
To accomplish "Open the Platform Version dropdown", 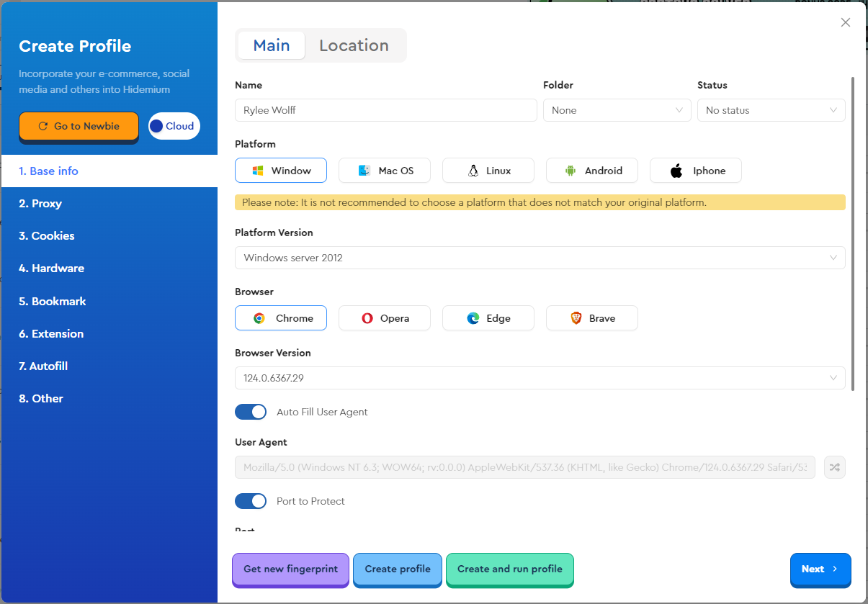I will [x=540, y=258].
